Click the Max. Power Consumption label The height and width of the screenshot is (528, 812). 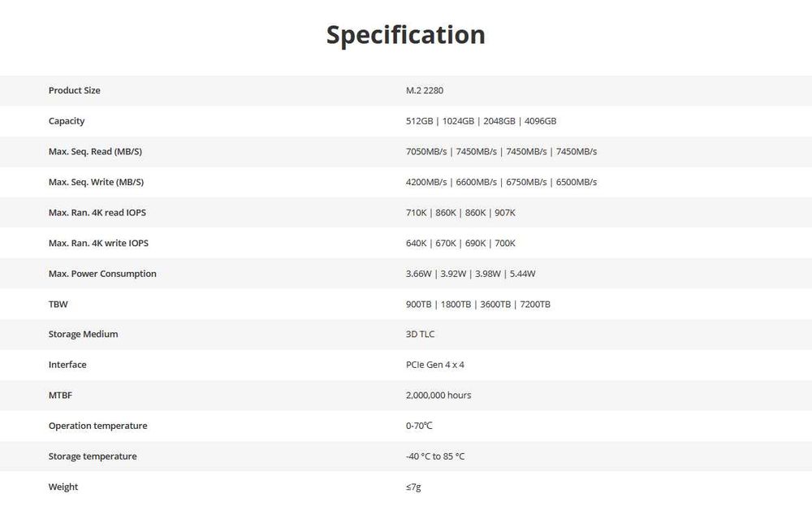click(102, 274)
